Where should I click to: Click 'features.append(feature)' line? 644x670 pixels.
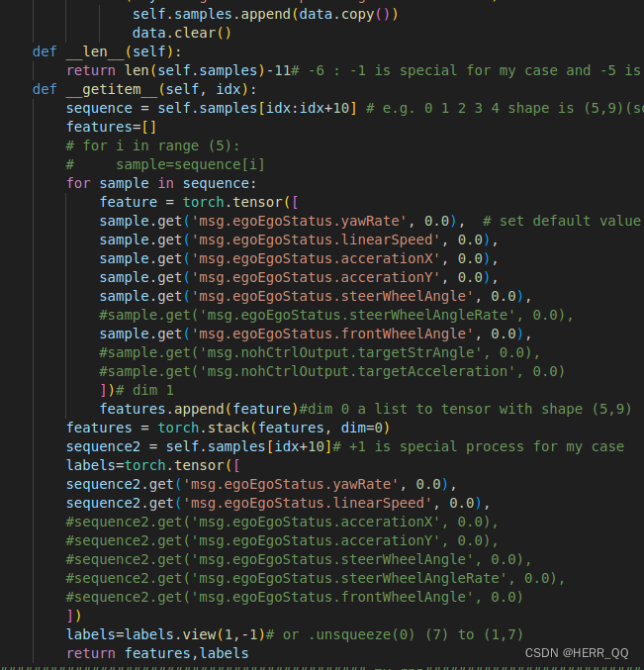(199, 409)
